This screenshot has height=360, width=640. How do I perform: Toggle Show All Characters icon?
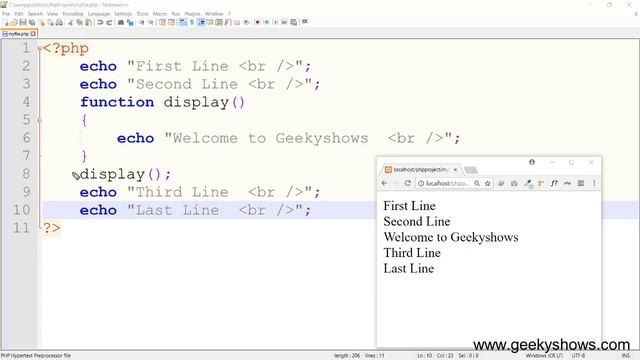pos(192,22)
